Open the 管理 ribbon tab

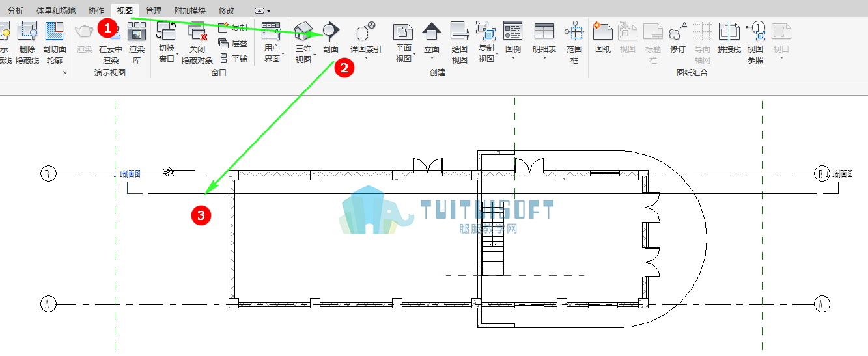(154, 10)
